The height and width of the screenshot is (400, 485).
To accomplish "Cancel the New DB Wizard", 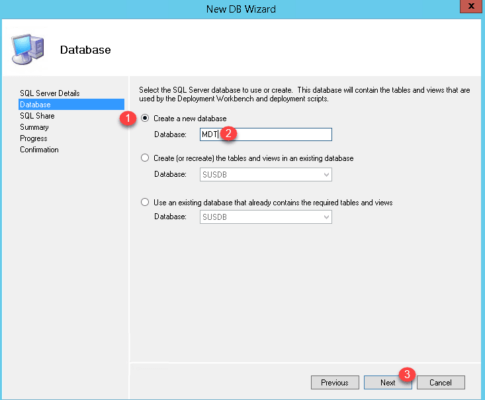I will 440,382.
